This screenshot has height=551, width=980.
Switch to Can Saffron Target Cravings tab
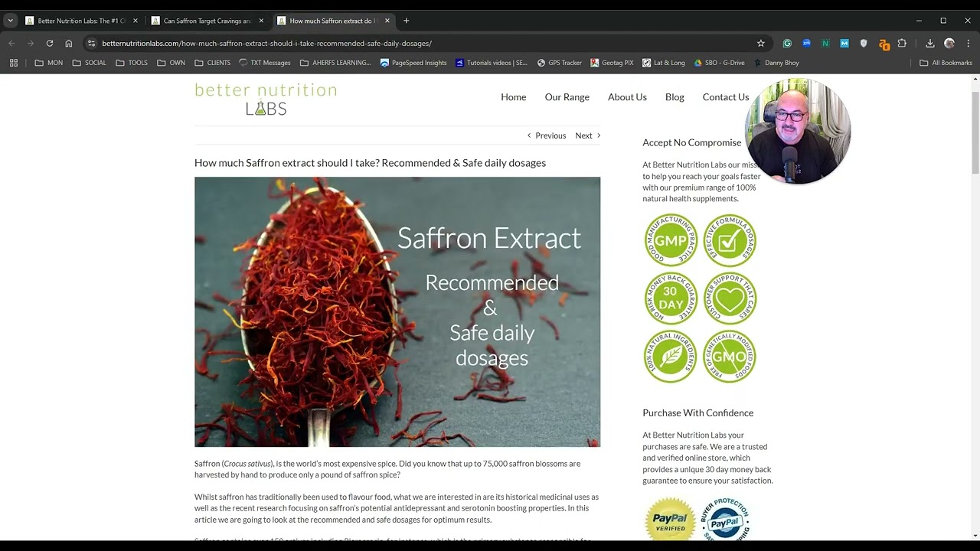click(207, 21)
